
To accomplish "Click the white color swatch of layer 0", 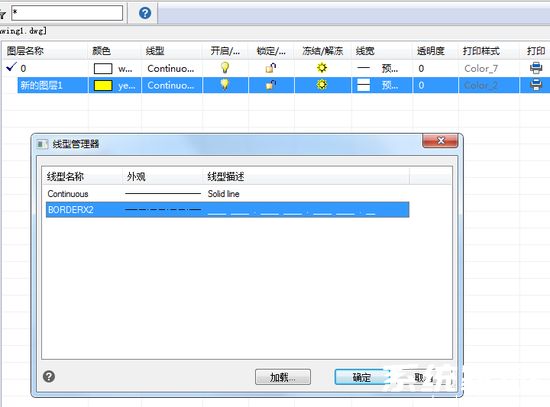I will (103, 68).
